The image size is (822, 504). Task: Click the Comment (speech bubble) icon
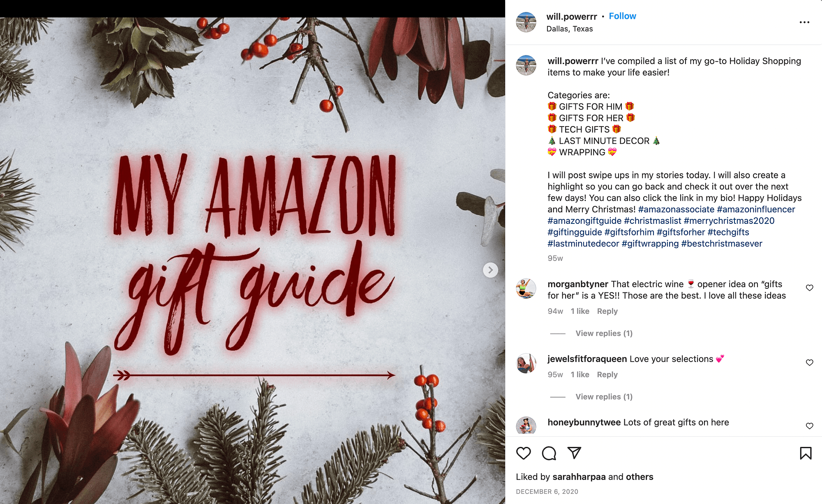click(548, 452)
